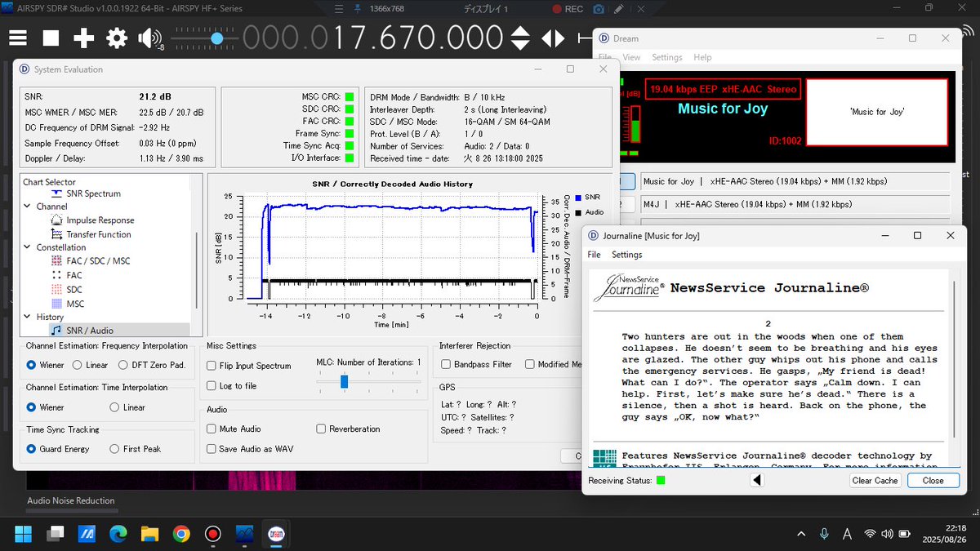Click the MSC constellation dense grid icon

click(x=56, y=304)
